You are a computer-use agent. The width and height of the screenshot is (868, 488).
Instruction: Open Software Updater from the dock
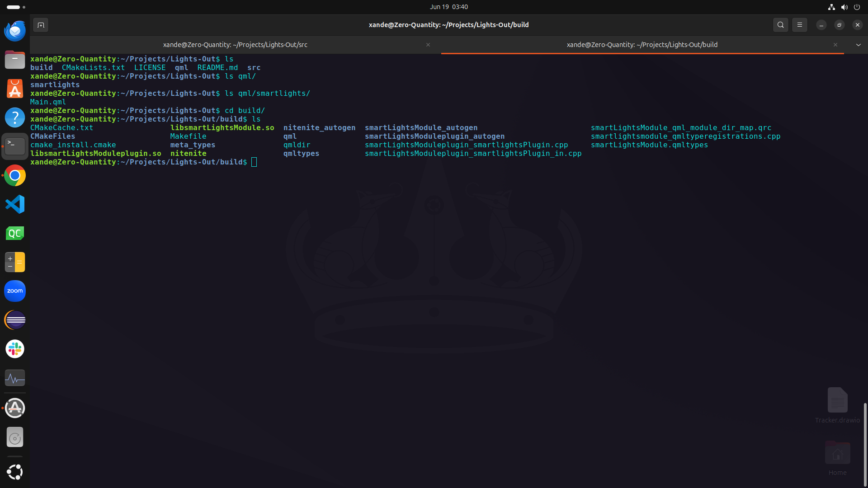[15, 408]
